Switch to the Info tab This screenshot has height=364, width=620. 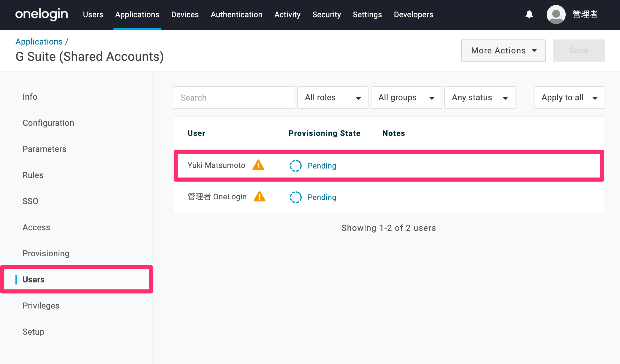[30, 97]
